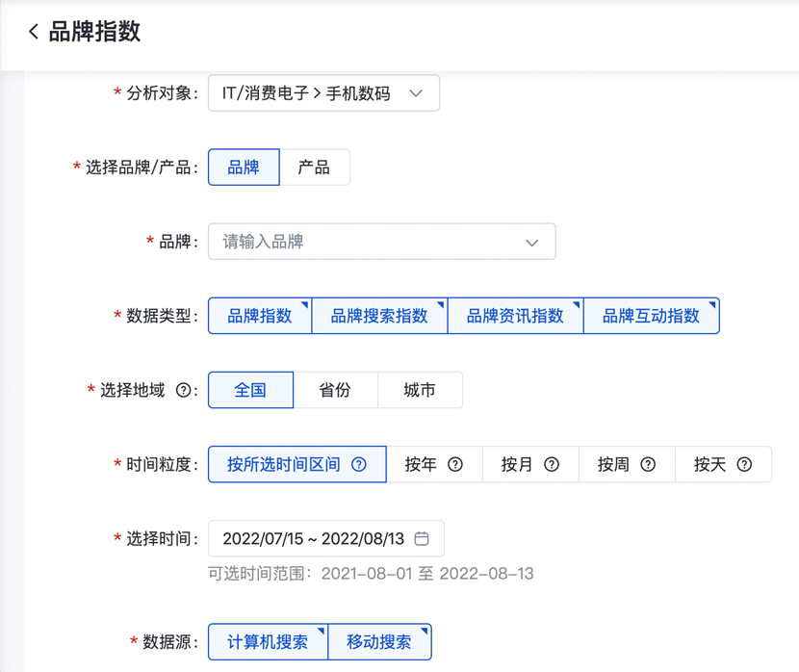The image size is (799, 672).
Task: Click help icon in 按所选时间区间 option
Action: click(x=359, y=464)
